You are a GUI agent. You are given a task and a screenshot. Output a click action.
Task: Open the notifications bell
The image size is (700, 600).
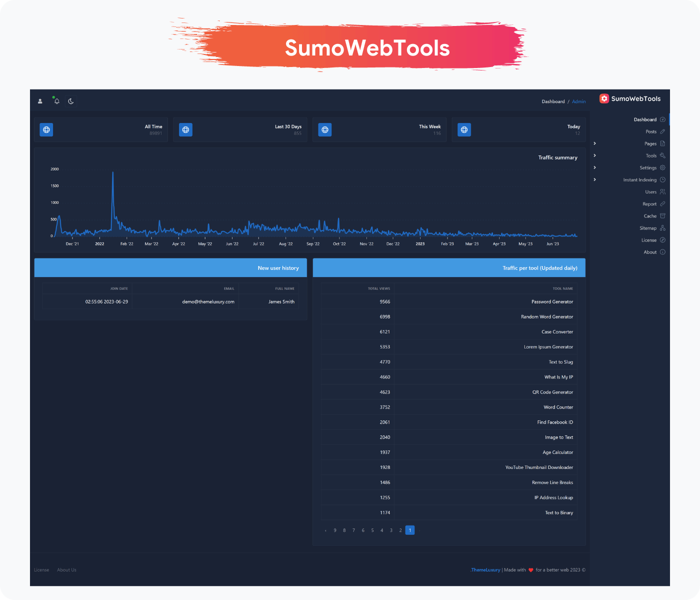pos(57,101)
